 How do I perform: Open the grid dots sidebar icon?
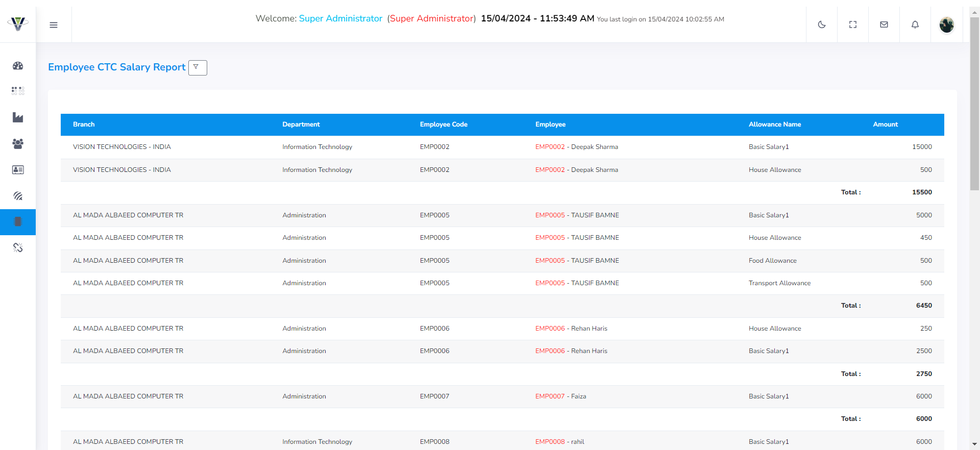[18, 91]
